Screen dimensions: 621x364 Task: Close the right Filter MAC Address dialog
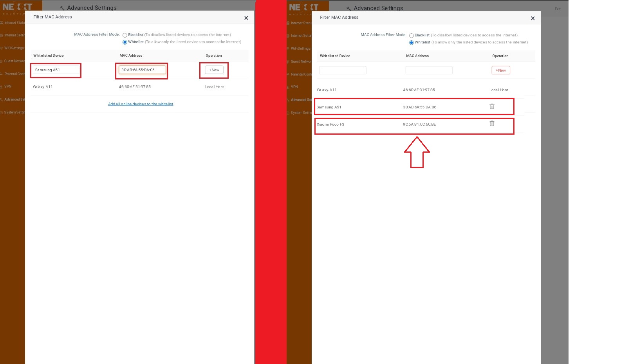point(533,18)
